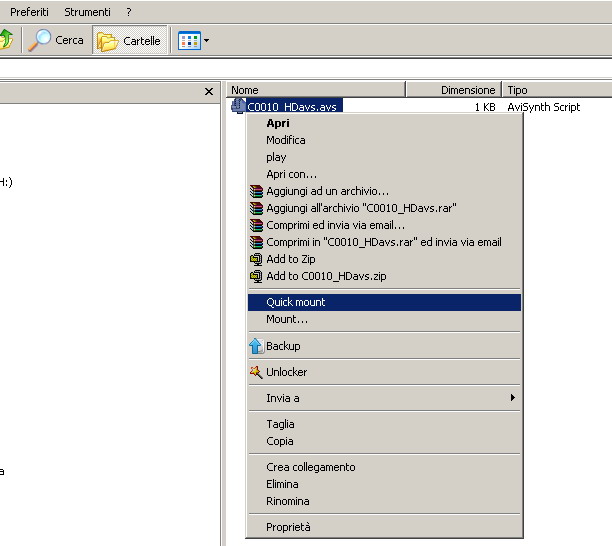
Task: Sort files by Tipo column header
Action: point(557,90)
